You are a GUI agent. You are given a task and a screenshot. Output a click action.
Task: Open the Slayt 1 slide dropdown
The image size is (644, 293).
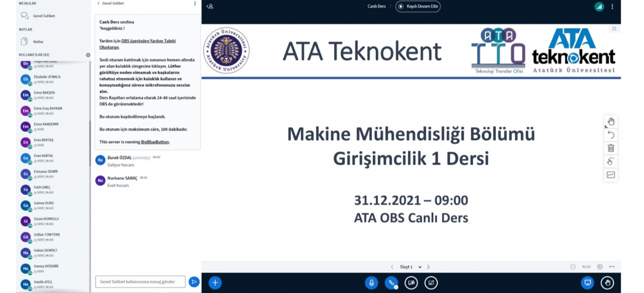coord(410,267)
